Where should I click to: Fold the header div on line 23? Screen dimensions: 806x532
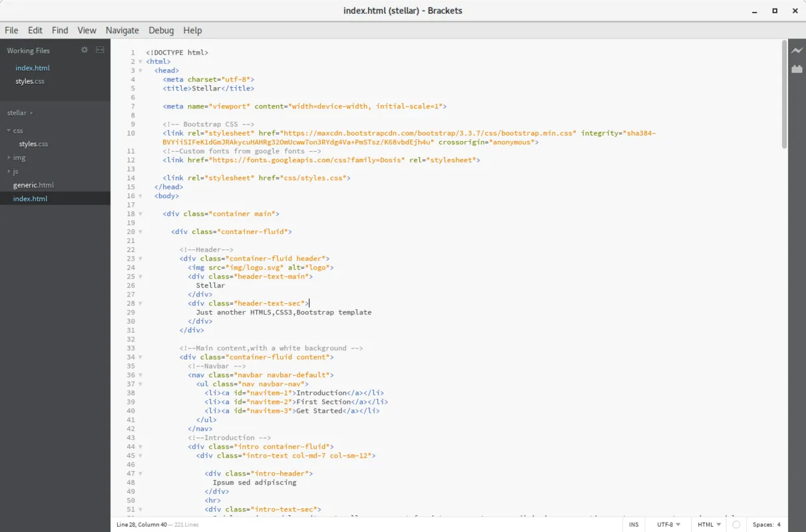click(140, 259)
